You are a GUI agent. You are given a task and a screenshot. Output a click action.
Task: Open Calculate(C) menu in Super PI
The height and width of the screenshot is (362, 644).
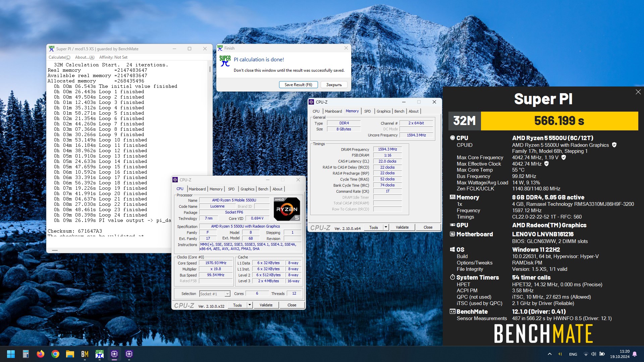[59, 57]
